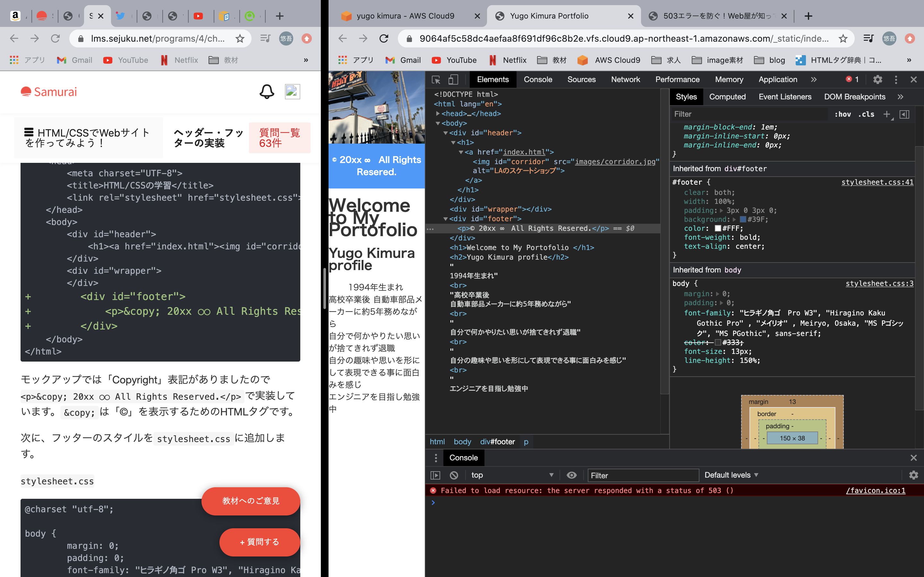Expand the head element in DOM tree
The image size is (924, 577).
(x=438, y=113)
